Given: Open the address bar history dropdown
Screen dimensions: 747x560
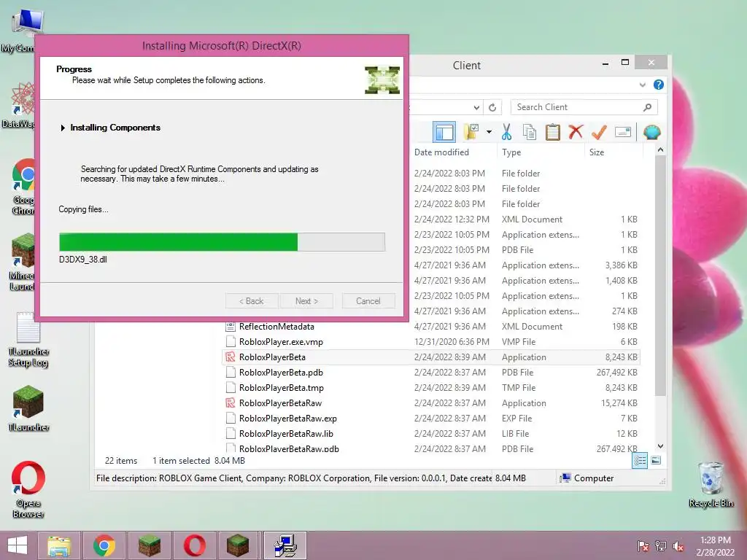Looking at the screenshot, I should pyautogui.click(x=476, y=108).
